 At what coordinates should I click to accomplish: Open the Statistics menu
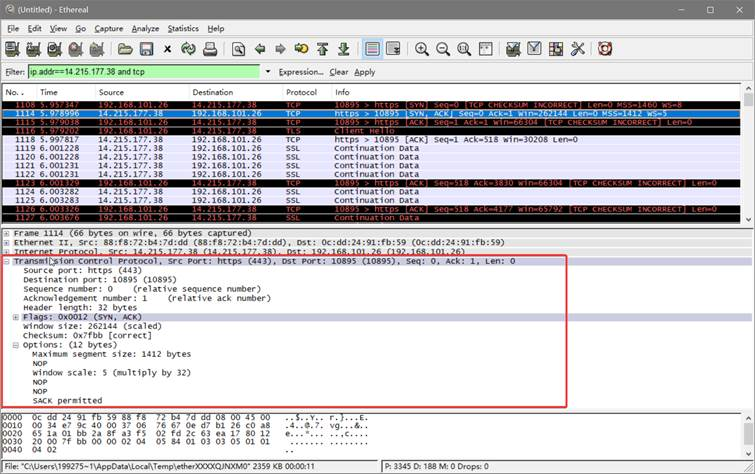coord(183,29)
